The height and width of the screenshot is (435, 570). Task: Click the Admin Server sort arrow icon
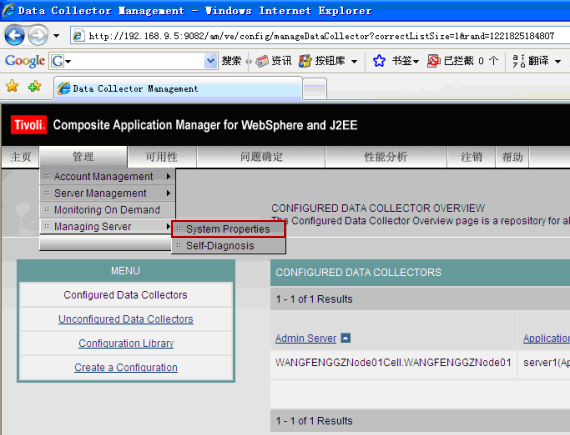(346, 338)
